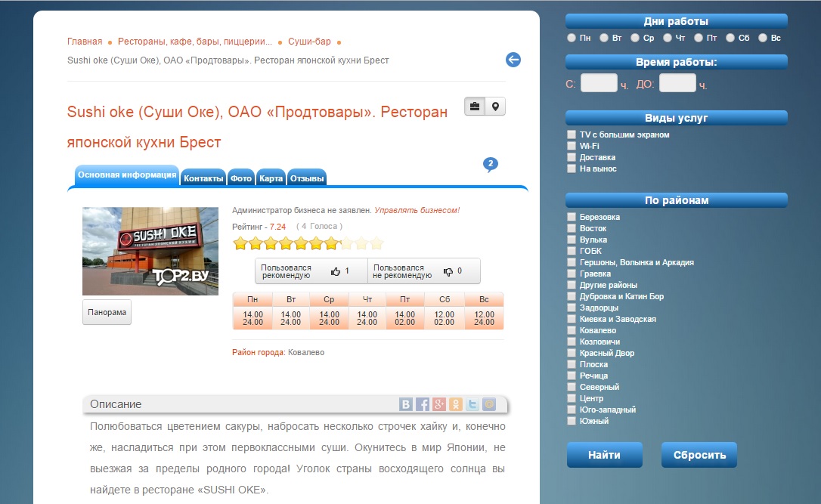The width and height of the screenshot is (821, 504).
Task: Share via VKontakte icon
Action: [406, 404]
